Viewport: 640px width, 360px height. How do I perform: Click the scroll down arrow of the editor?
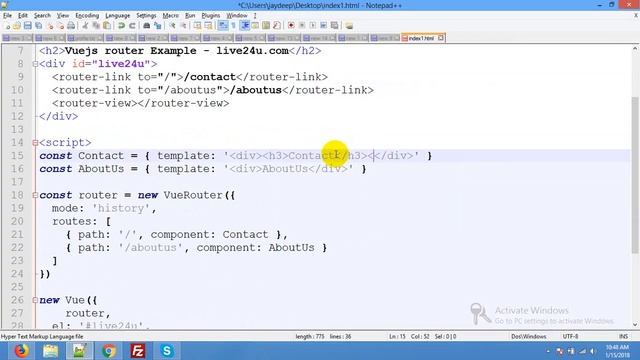click(635, 325)
